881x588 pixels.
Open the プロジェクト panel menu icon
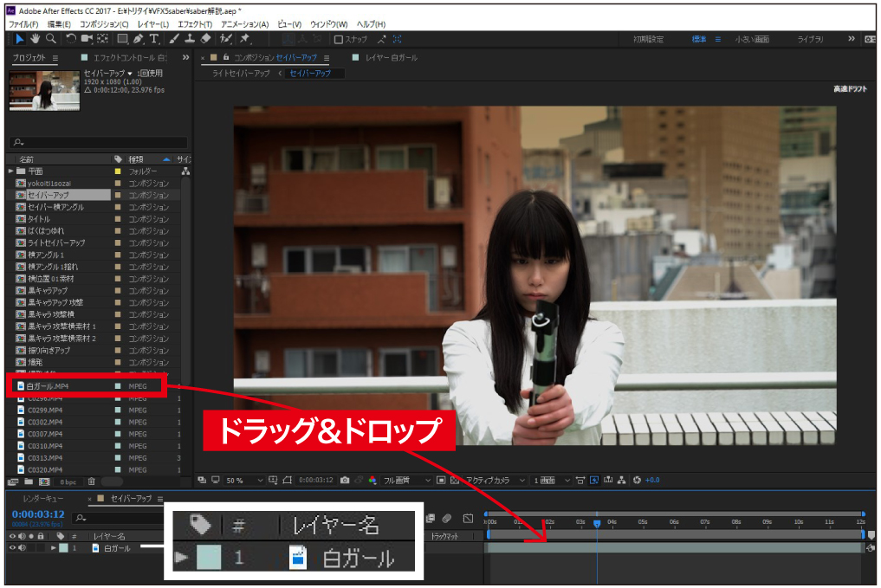pos(55,58)
